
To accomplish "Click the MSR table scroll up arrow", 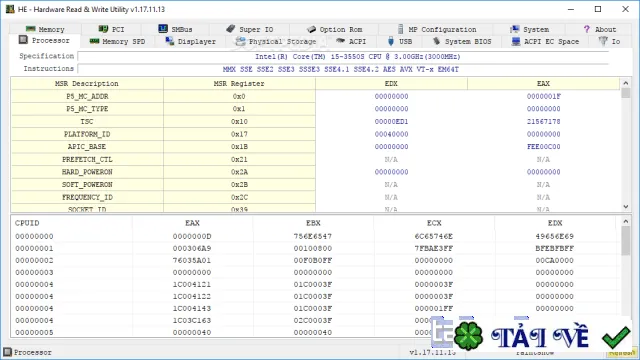I will click(626, 83).
